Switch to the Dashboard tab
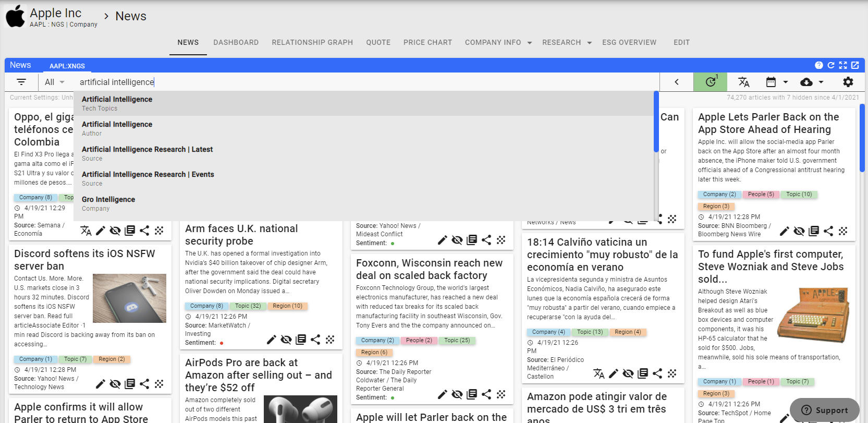Viewport: 868px width, 423px height. point(236,42)
